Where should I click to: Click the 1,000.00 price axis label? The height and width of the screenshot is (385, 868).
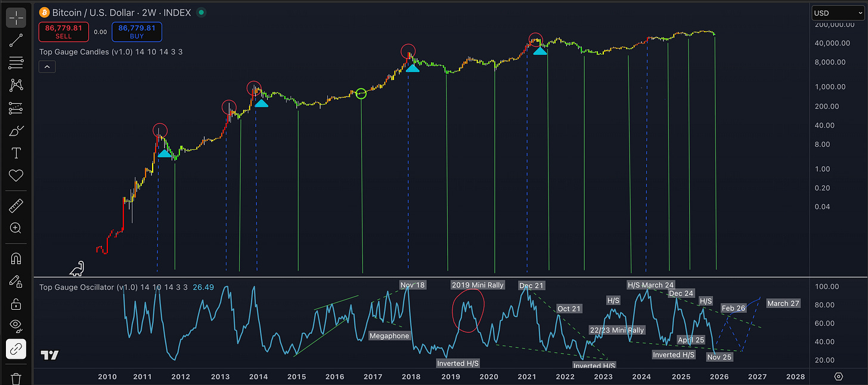tap(831, 87)
